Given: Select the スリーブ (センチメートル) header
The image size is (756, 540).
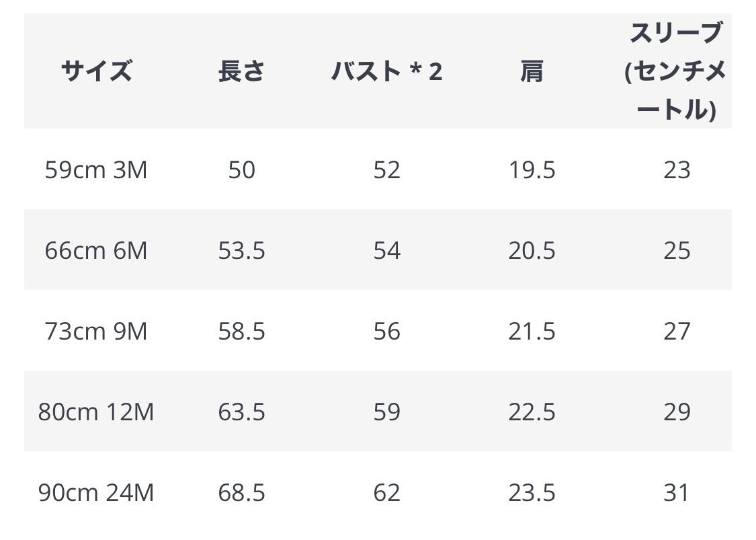Looking at the screenshot, I should click(675, 71).
